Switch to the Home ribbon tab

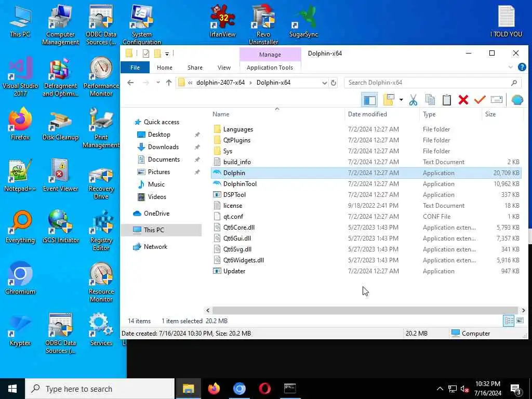pyautogui.click(x=165, y=68)
